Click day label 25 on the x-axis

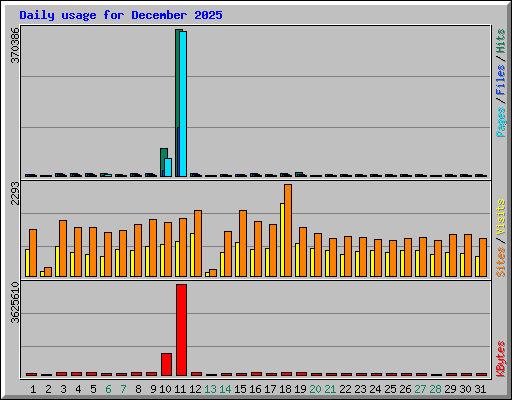tap(390, 389)
